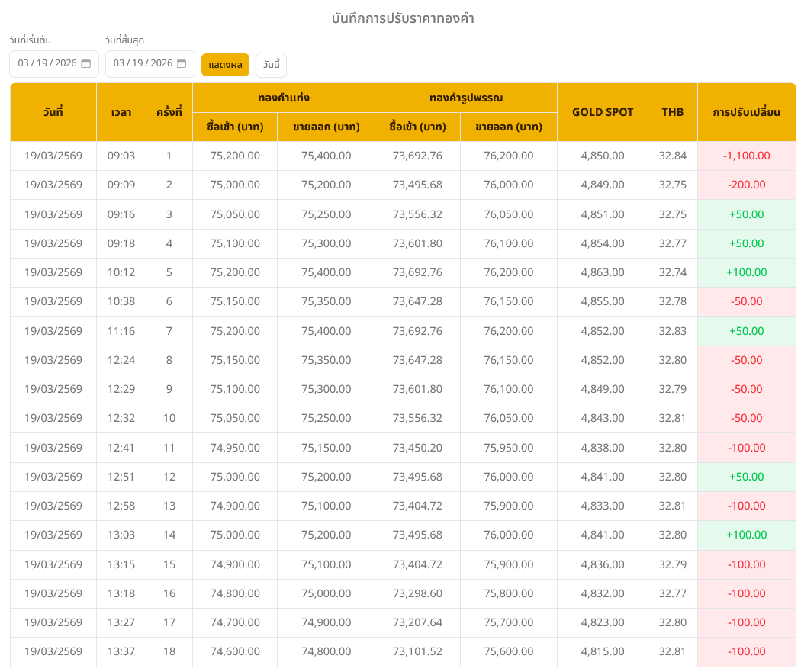The image size is (801, 672).
Task: Select the -1,100.00 change cell
Action: (x=746, y=156)
